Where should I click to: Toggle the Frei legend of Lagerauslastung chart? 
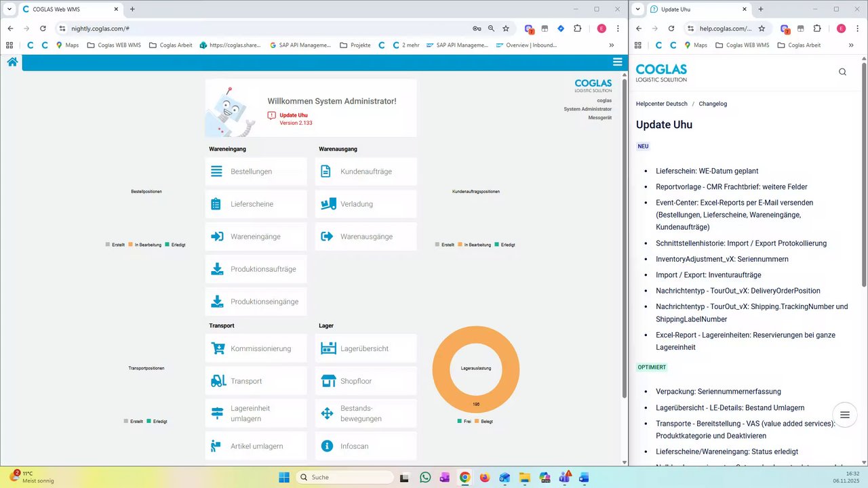pos(464,422)
